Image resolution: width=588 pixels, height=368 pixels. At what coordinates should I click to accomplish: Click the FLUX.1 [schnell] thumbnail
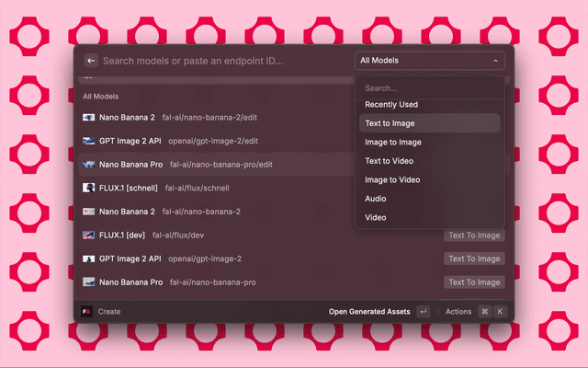88,188
